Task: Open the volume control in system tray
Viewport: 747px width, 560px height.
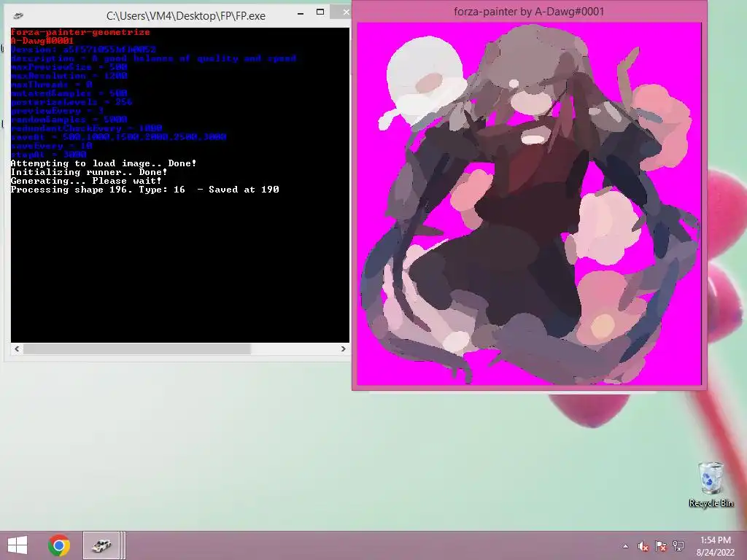Action: 643,546
